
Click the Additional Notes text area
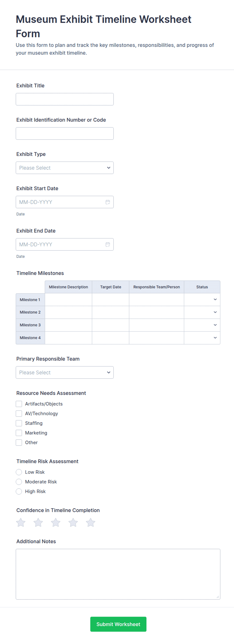(x=118, y=574)
